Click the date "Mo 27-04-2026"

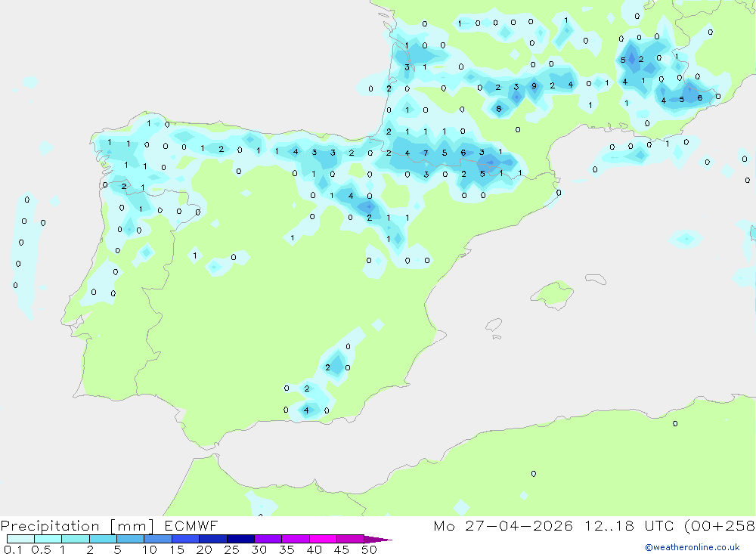503,525
